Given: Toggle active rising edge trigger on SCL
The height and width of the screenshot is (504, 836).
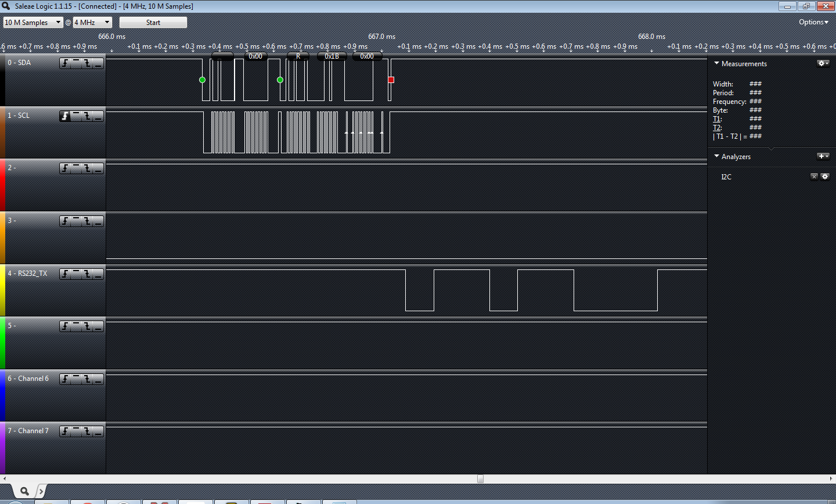Looking at the screenshot, I should point(65,116).
